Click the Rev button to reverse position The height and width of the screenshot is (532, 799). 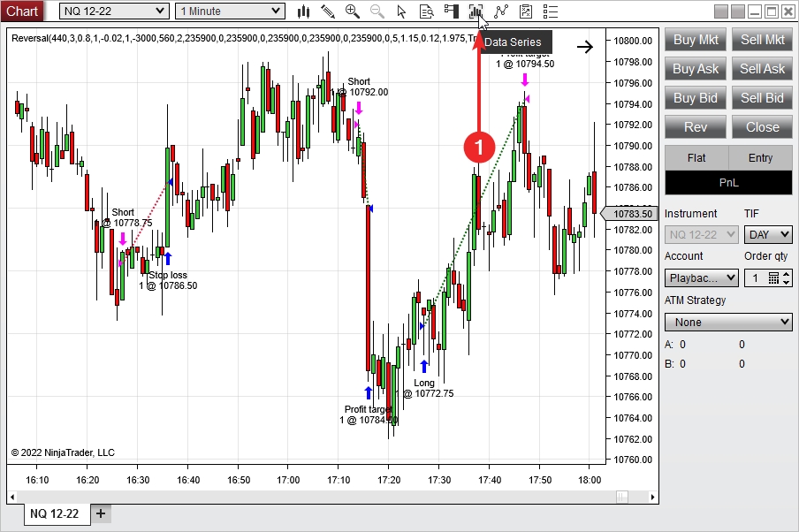tap(696, 126)
